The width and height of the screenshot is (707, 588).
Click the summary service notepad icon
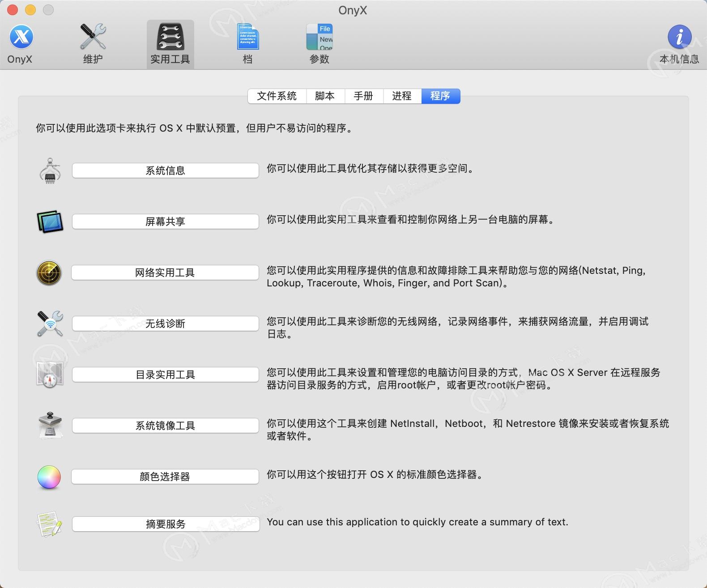point(49,524)
